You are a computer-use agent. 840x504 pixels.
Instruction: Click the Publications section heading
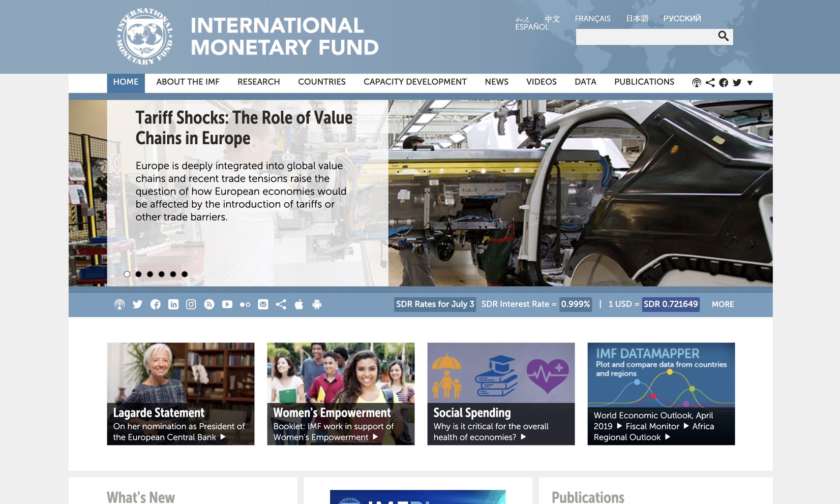[588, 497]
